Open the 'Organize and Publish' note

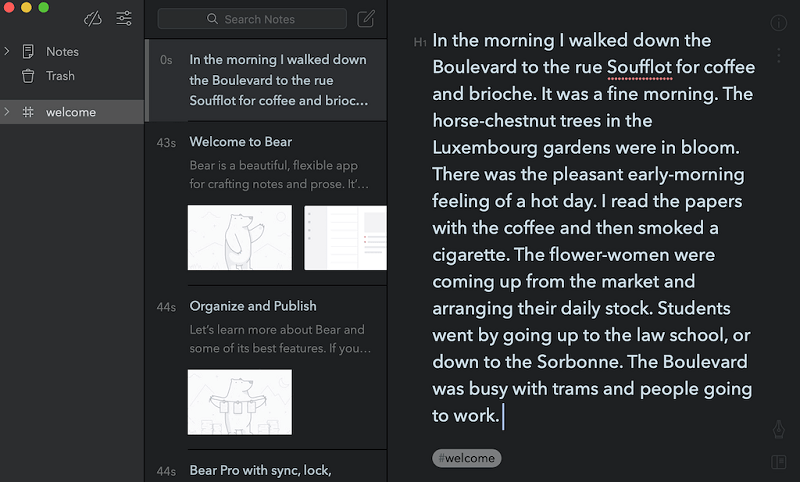(x=253, y=306)
